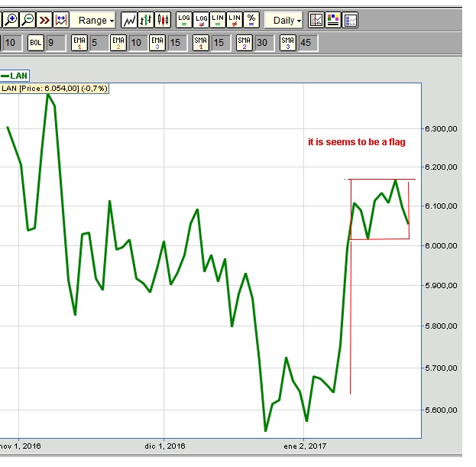Click the 5.700,00 price axis label
Viewport: 476px width, 467px height.
[441, 368]
